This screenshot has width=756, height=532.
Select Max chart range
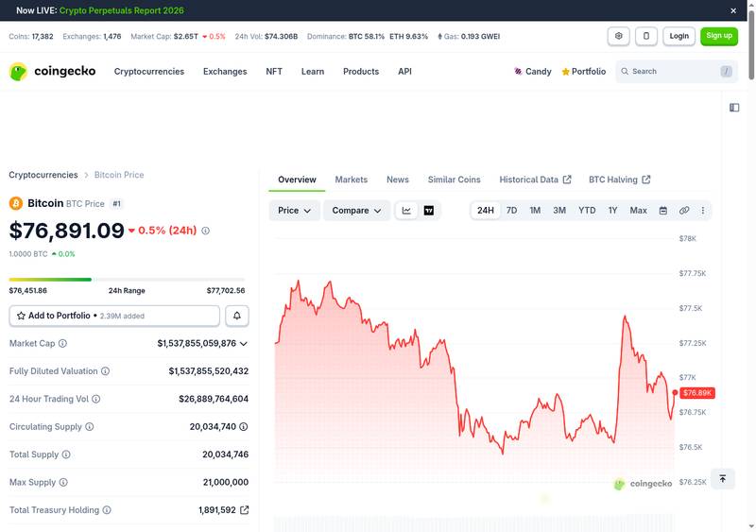pos(639,211)
